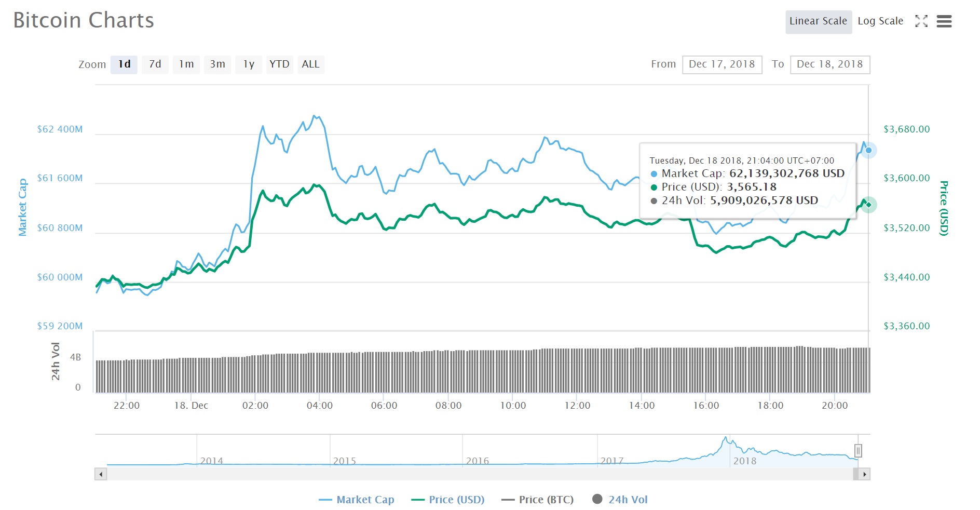Select the ALL zoom range
Image resolution: width=980 pixels, height=510 pixels.
[x=311, y=64]
